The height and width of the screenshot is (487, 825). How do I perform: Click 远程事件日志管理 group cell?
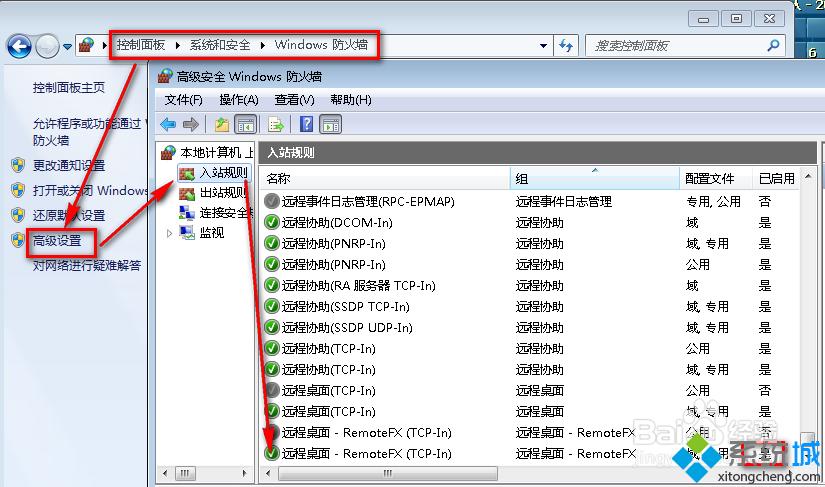click(x=564, y=201)
